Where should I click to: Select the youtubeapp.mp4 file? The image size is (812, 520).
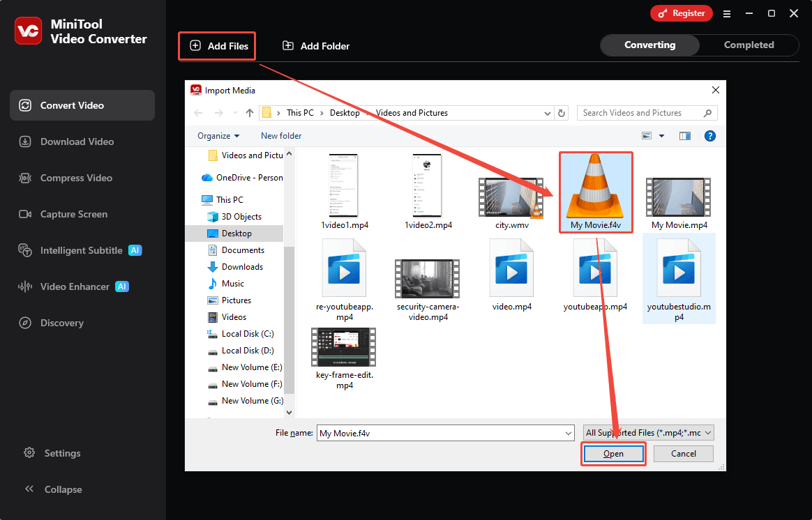click(596, 274)
